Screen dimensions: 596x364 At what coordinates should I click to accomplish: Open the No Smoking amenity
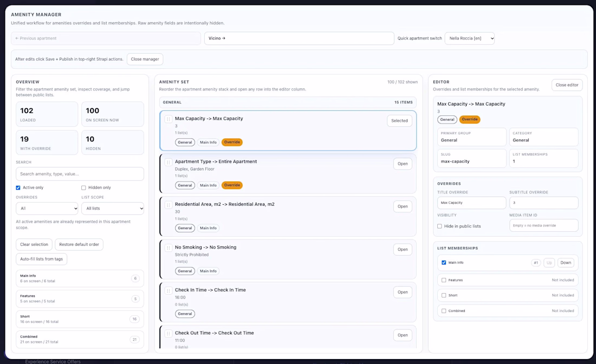click(403, 249)
